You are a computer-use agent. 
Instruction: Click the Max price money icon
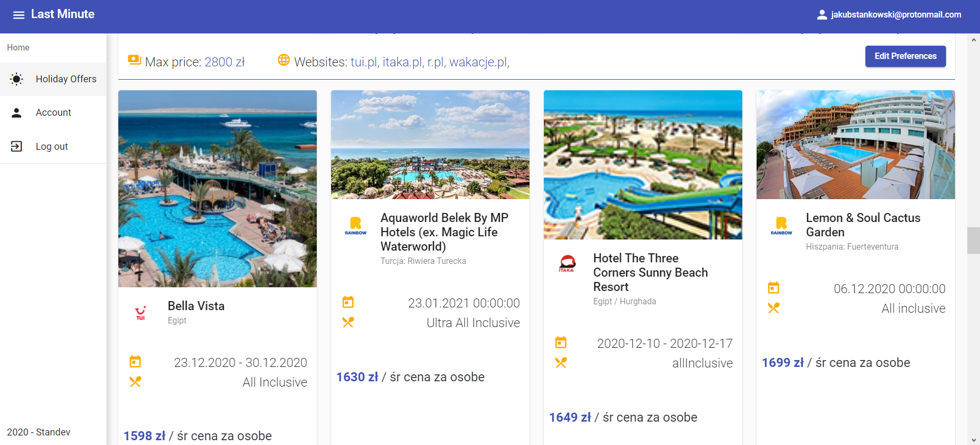pyautogui.click(x=134, y=60)
